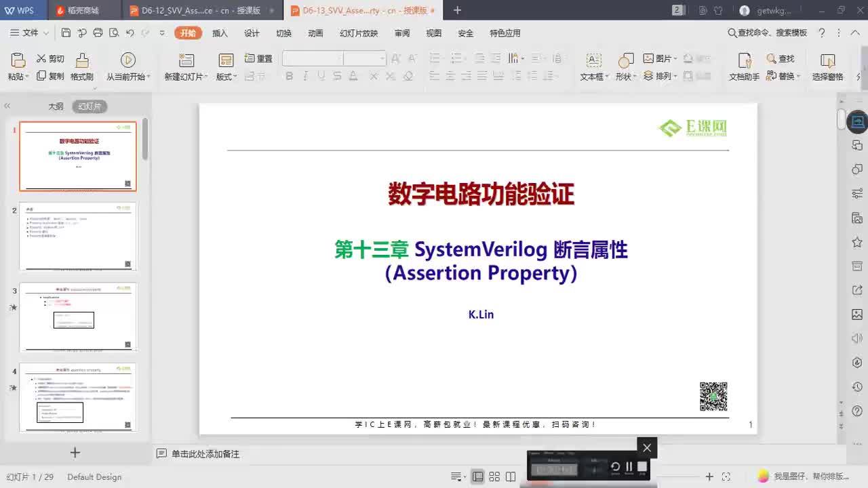Screen dimensions: 868x488
Task: Open the 切换 Transitions ribbon tab
Action: pos(283,33)
